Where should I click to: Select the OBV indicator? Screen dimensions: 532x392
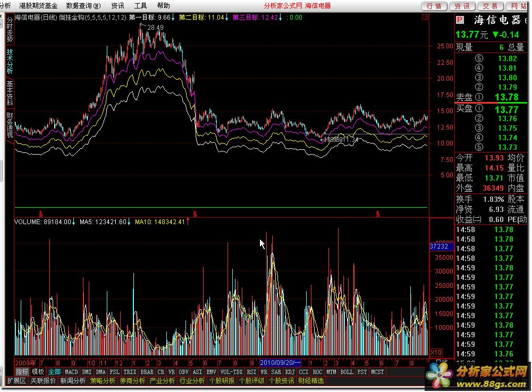point(183,372)
